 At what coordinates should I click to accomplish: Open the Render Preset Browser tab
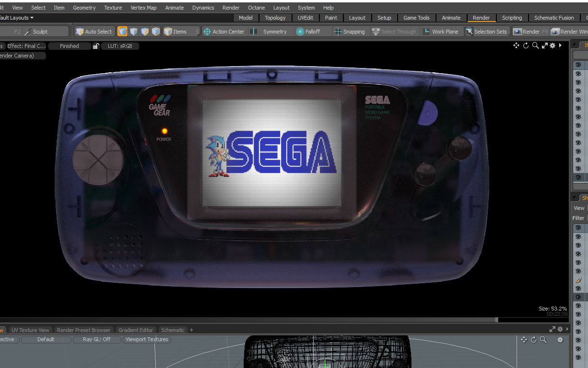(83, 330)
